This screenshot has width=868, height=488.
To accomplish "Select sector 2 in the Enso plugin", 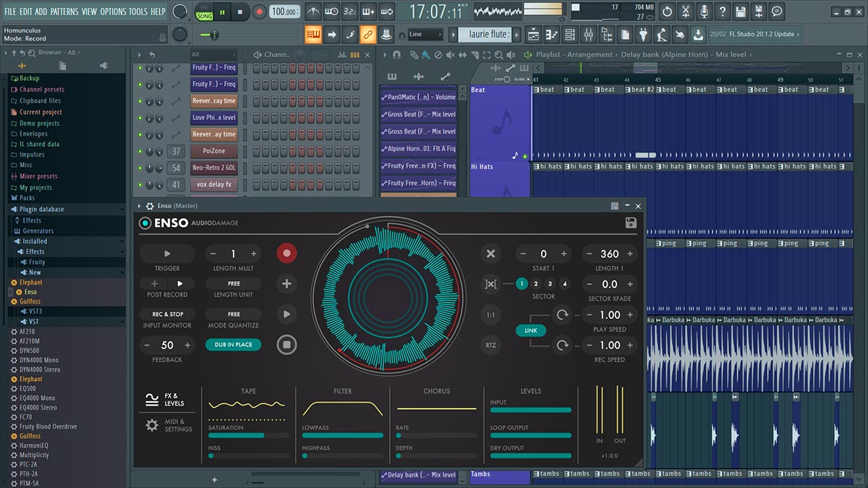I will coord(536,284).
